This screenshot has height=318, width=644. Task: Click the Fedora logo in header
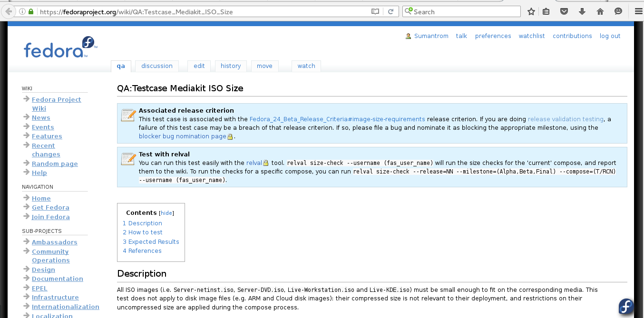pyautogui.click(x=60, y=47)
